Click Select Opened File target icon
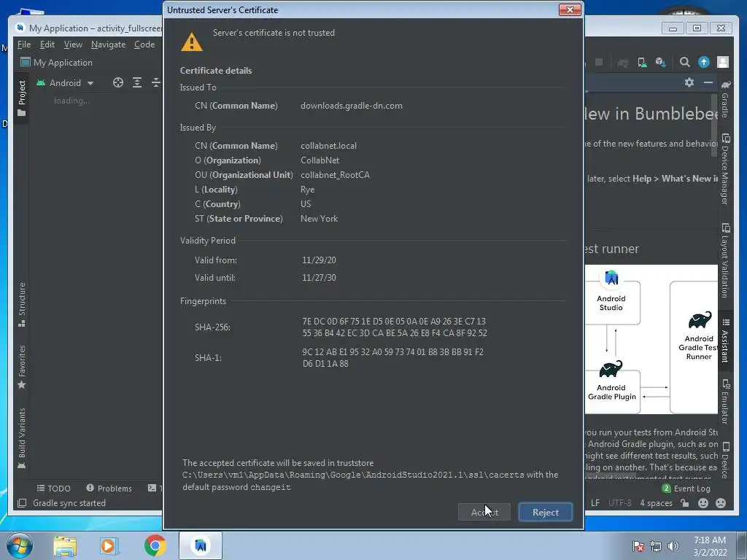This screenshot has width=747, height=560. pos(118,83)
